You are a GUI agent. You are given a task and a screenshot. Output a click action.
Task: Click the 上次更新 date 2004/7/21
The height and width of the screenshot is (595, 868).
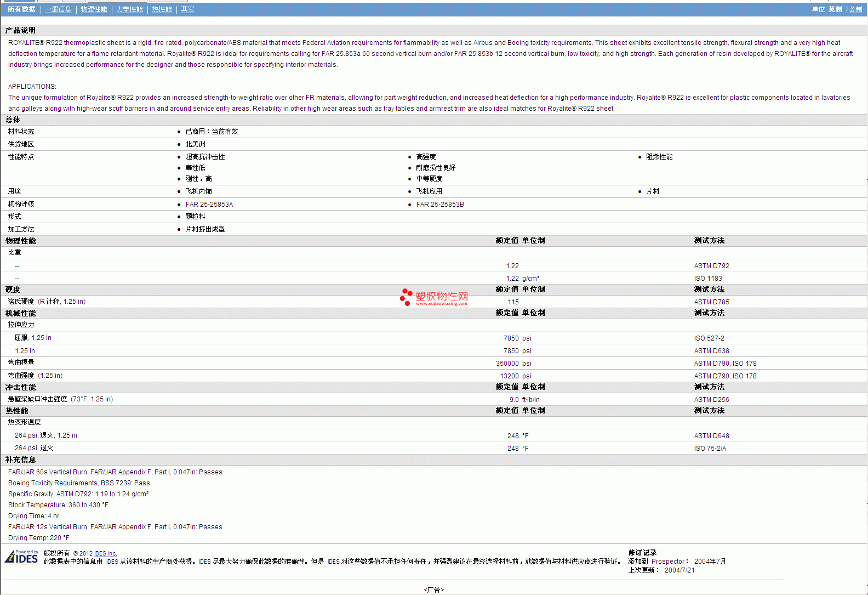[679, 570]
